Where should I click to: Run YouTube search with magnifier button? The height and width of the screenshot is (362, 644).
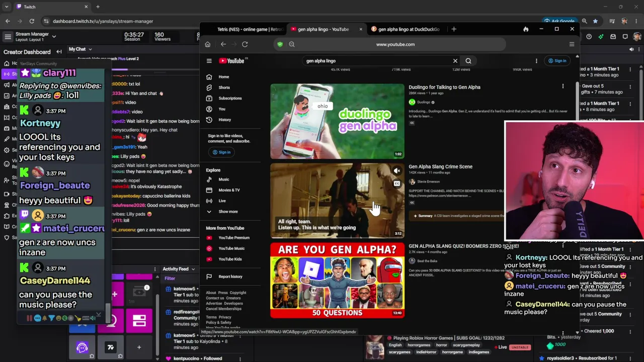pos(468,61)
